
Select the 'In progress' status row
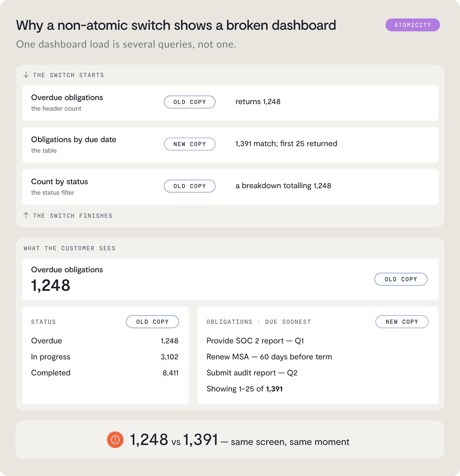point(105,357)
